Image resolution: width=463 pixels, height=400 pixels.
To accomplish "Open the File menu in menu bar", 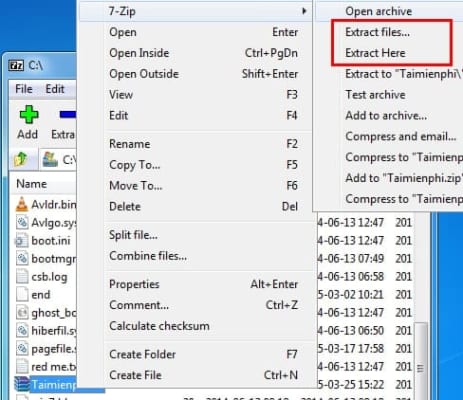I will pyautogui.click(x=24, y=89).
